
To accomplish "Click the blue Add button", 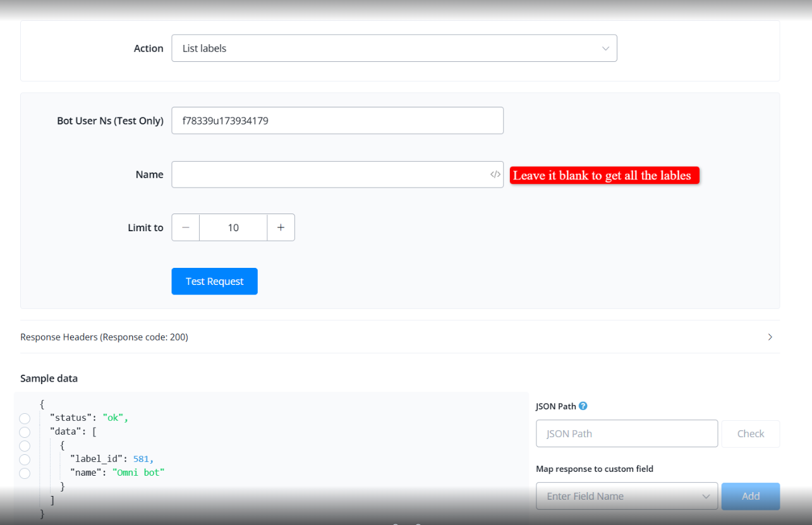I will click(x=750, y=496).
